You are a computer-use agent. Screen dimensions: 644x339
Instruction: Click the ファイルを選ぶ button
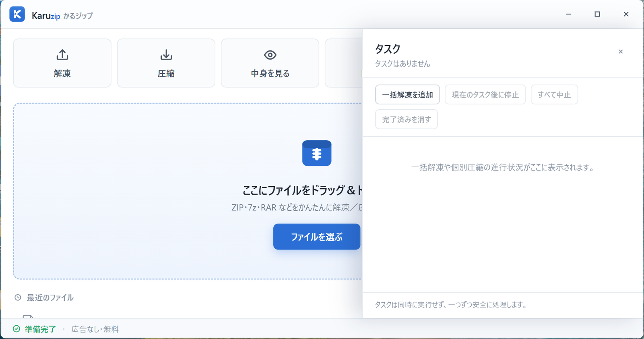[317, 237]
